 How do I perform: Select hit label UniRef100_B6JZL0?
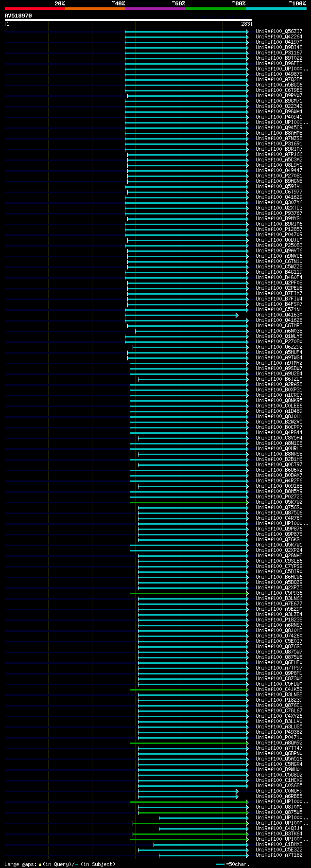coord(279,379)
